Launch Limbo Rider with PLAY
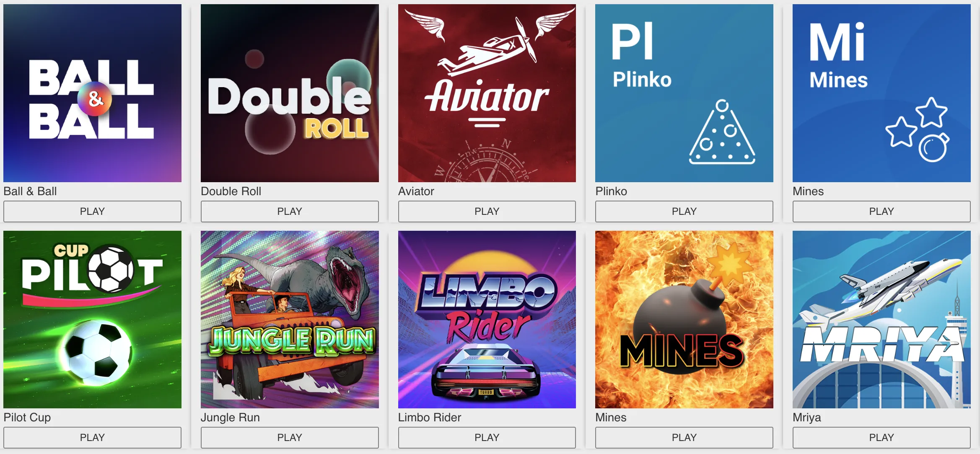Screen dimensions: 980x454 487,438
